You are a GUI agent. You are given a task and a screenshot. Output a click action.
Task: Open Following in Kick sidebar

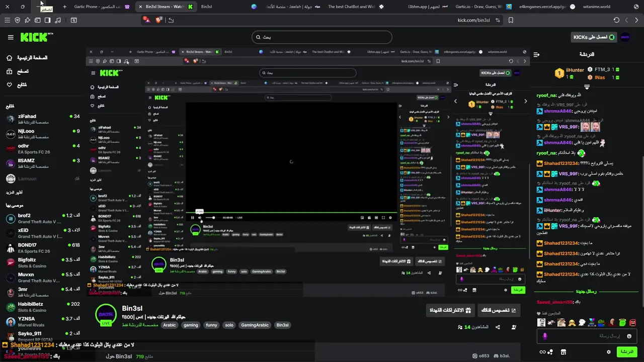click(x=16, y=84)
